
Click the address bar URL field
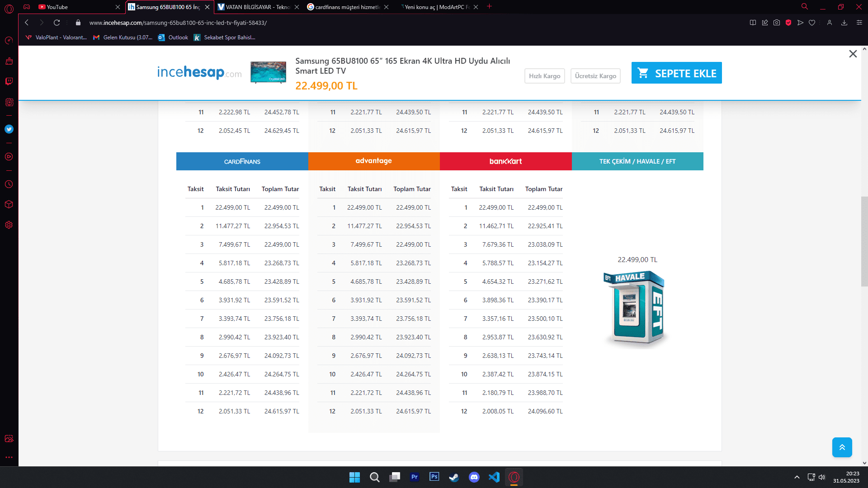(178, 23)
